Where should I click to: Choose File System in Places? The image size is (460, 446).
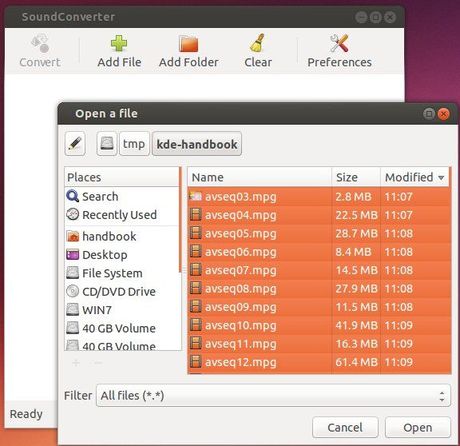[112, 273]
